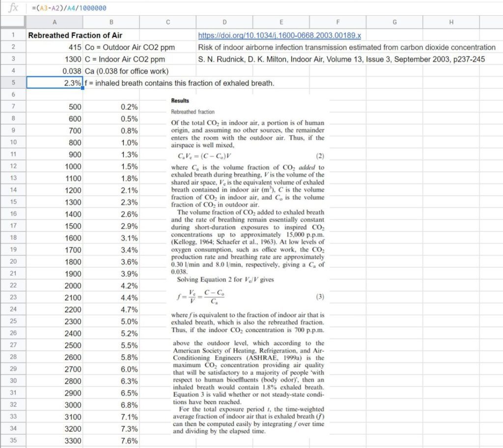Select row 15 header
Screen dimensions: 503x448
(13, 202)
